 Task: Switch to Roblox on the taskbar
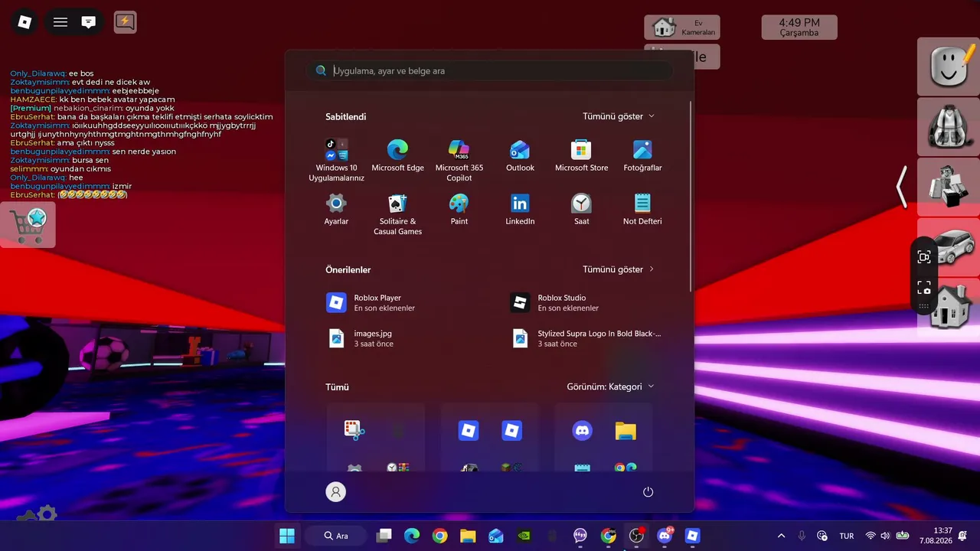tap(693, 536)
